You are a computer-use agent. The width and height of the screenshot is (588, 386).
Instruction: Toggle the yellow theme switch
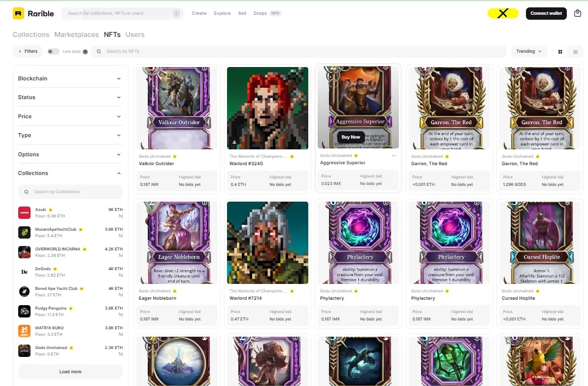click(502, 13)
